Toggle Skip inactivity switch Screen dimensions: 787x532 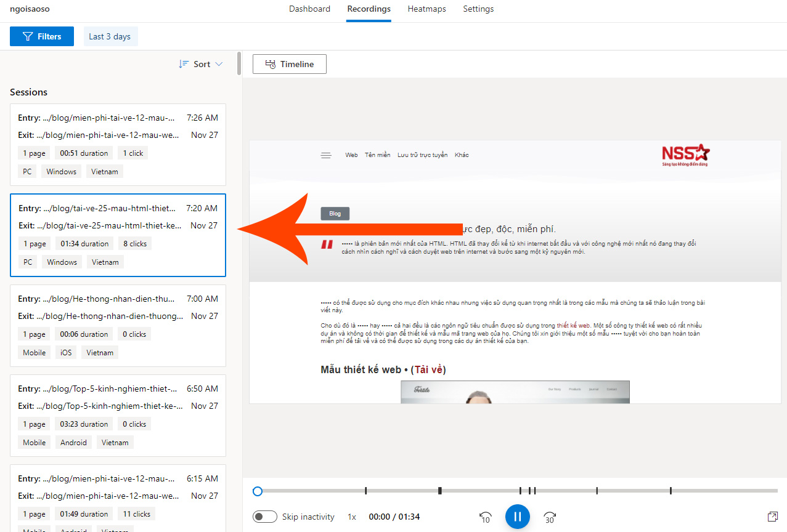click(265, 517)
